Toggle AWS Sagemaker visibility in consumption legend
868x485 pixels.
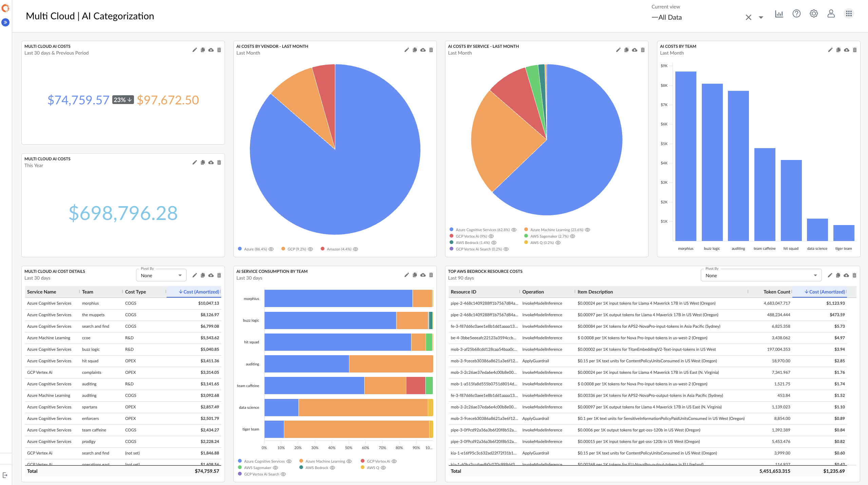(x=275, y=468)
